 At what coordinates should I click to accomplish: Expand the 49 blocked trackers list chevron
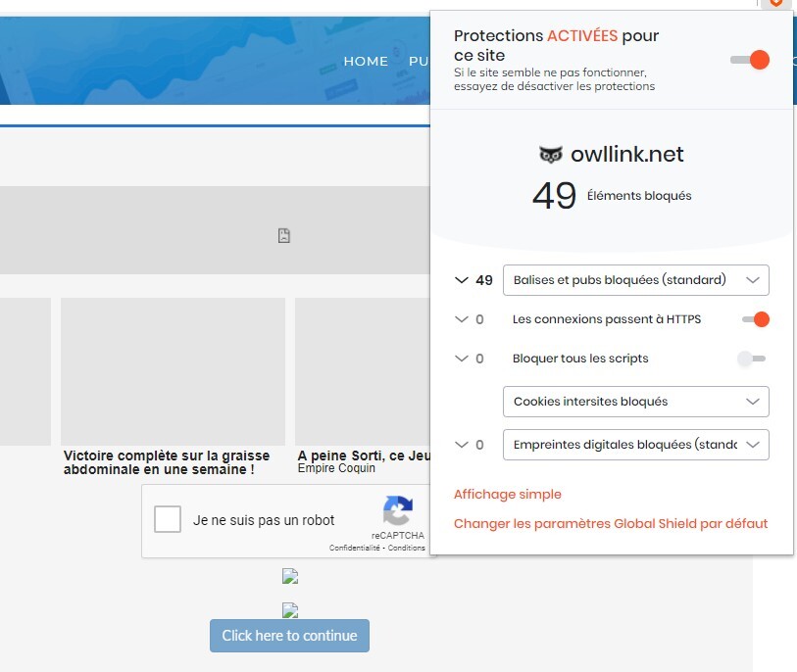tap(461, 280)
